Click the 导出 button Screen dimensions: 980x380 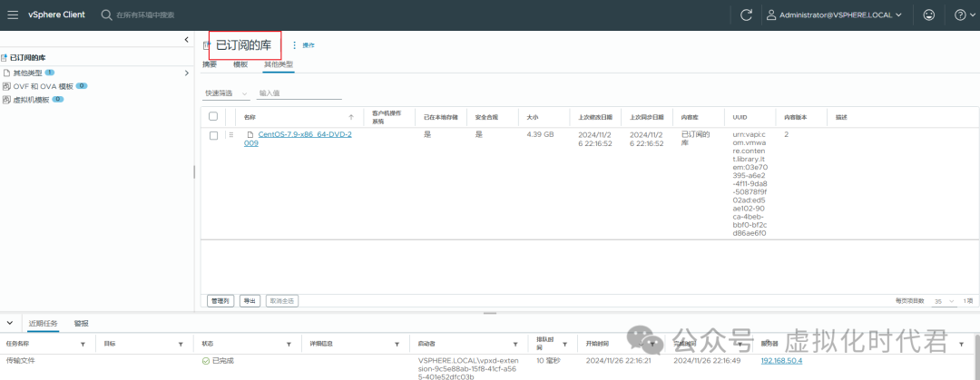pyautogui.click(x=250, y=300)
